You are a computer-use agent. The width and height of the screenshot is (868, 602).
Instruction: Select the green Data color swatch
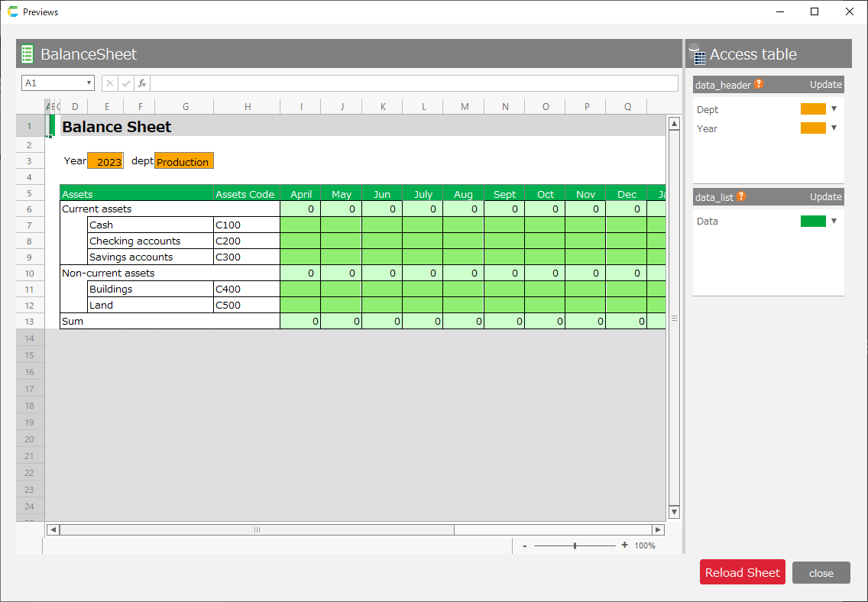(813, 222)
